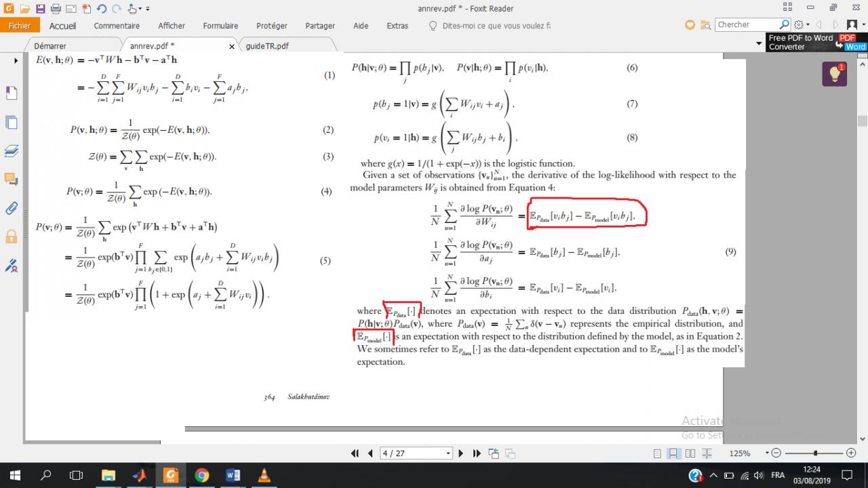
Task: Open Windows taskbar search
Action: (46, 474)
